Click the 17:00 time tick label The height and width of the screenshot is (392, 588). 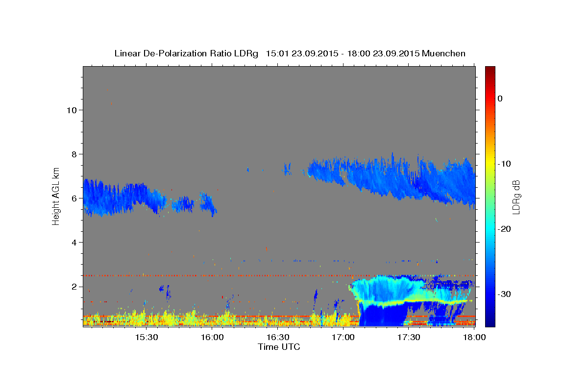343,338
